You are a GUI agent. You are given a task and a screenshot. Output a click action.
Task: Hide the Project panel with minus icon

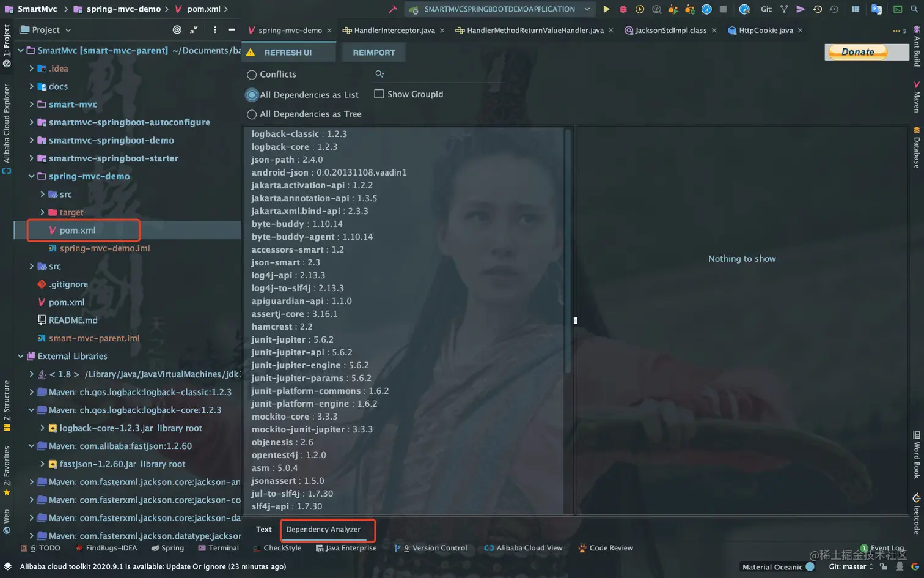pos(232,29)
